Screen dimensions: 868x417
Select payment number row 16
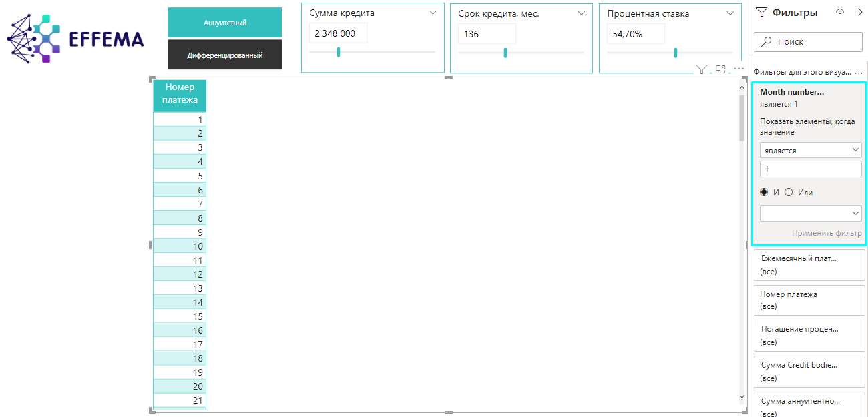click(x=180, y=330)
